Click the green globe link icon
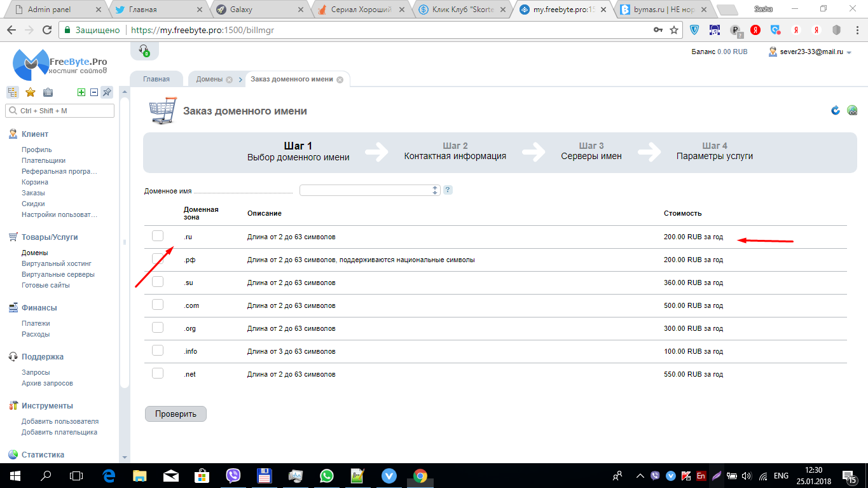868x488 pixels. [x=852, y=111]
